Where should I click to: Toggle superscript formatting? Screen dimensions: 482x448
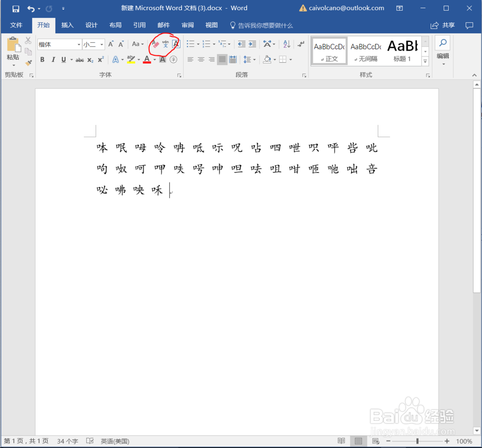pos(101,60)
